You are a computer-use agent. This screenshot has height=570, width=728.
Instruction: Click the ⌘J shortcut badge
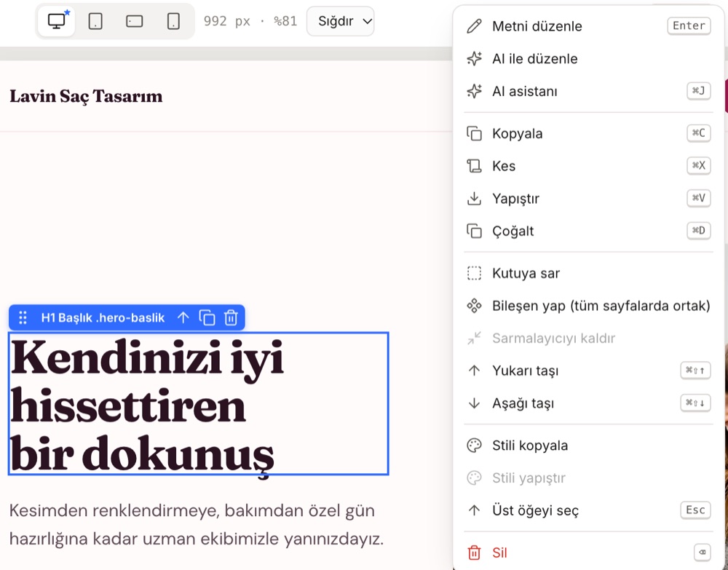pyautogui.click(x=699, y=90)
